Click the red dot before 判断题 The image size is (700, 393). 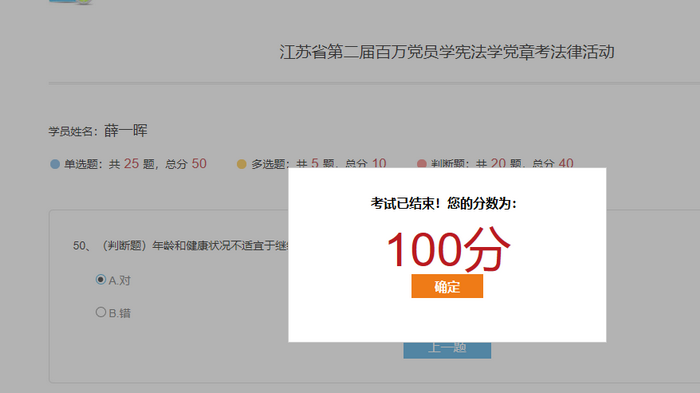point(421,164)
